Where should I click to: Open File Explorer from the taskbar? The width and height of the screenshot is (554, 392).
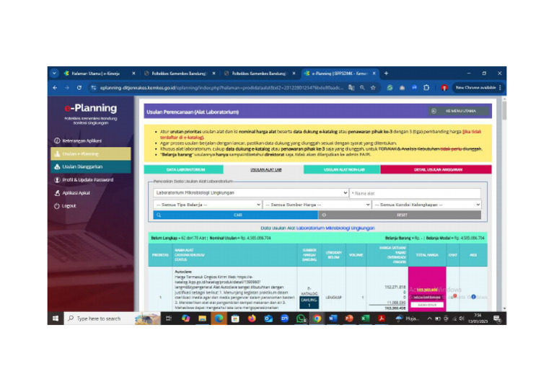tap(202, 318)
